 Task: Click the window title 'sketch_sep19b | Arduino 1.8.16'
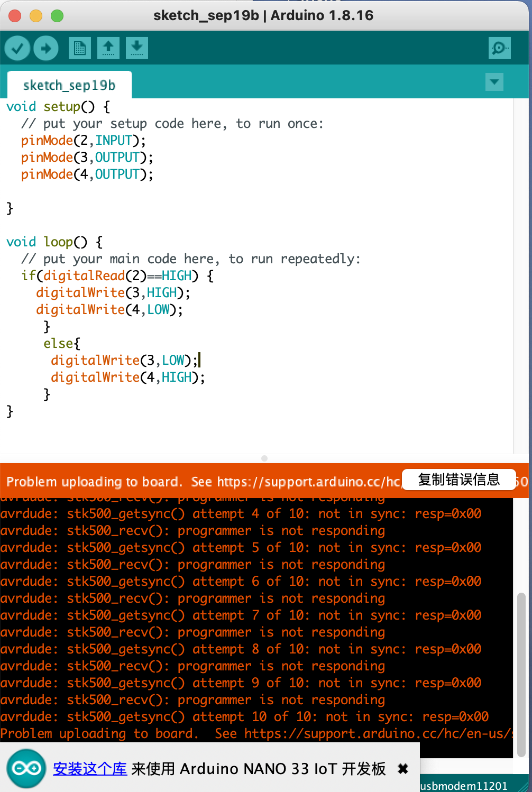[263, 15]
